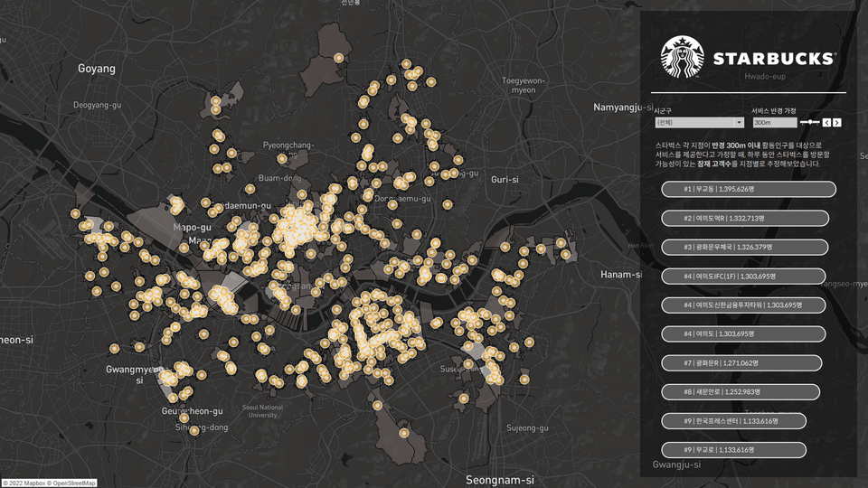
Task: Click the lone northernmost store marker
Action: [339, 58]
